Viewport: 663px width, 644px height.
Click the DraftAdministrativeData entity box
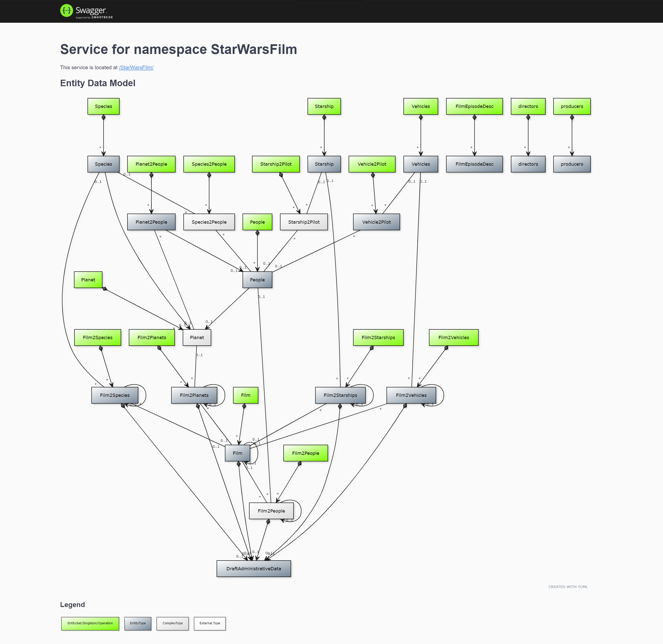pyautogui.click(x=253, y=568)
